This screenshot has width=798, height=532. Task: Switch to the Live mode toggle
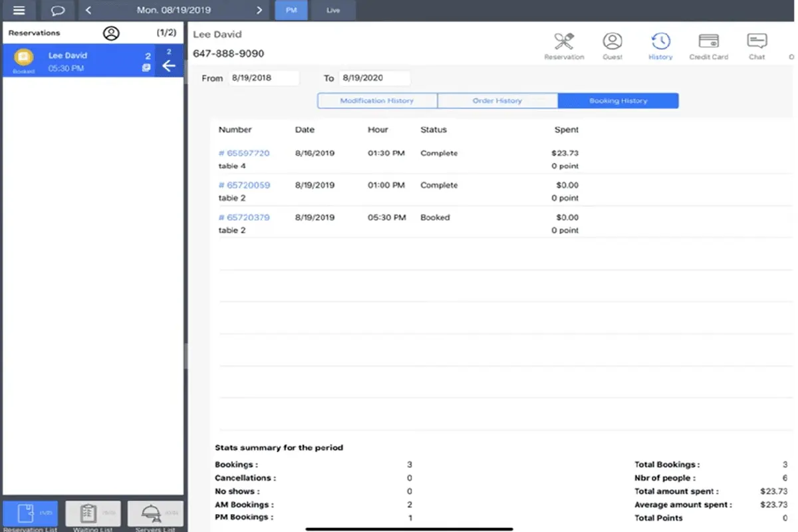point(332,10)
